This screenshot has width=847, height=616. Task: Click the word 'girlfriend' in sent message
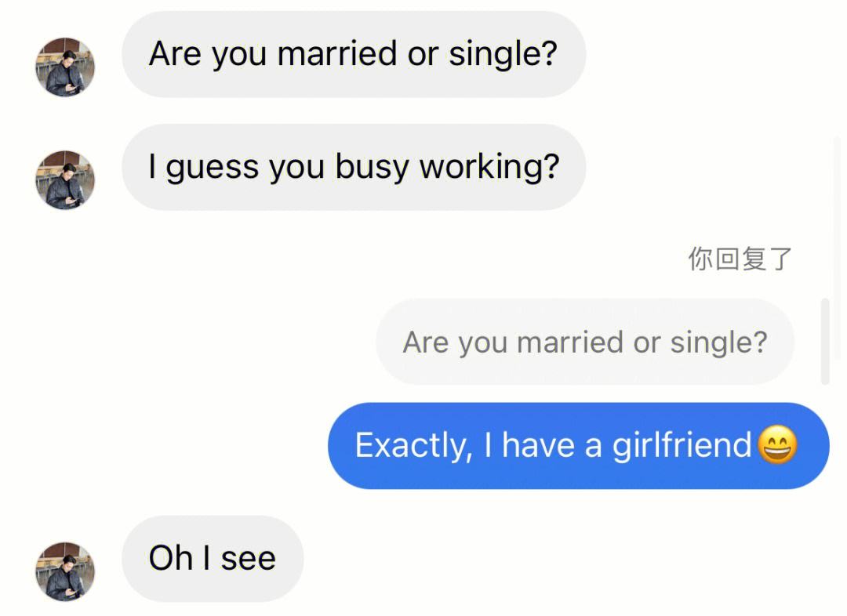(x=682, y=446)
